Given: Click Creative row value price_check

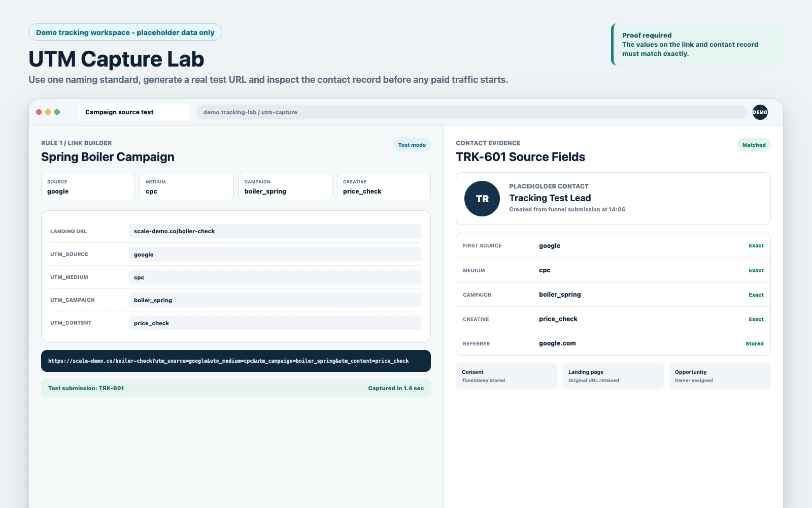Looking at the screenshot, I should point(558,319).
